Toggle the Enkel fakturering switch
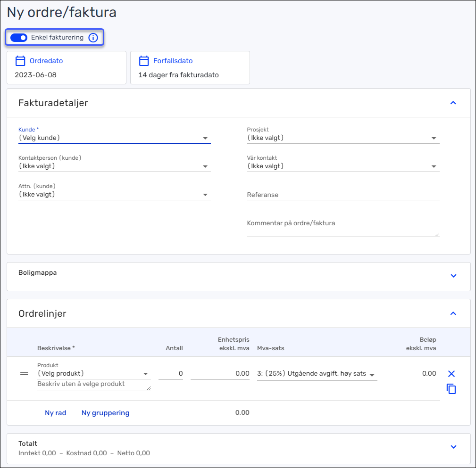Image resolution: width=476 pixels, height=468 pixels. (x=19, y=38)
